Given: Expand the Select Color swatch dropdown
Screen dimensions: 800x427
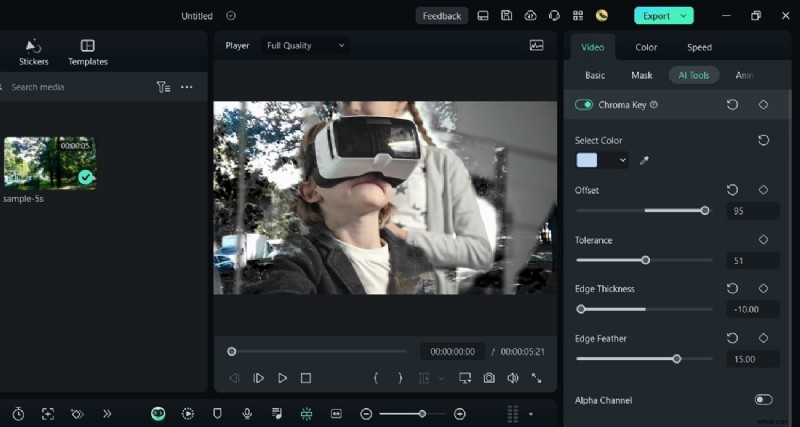Looking at the screenshot, I should 623,160.
